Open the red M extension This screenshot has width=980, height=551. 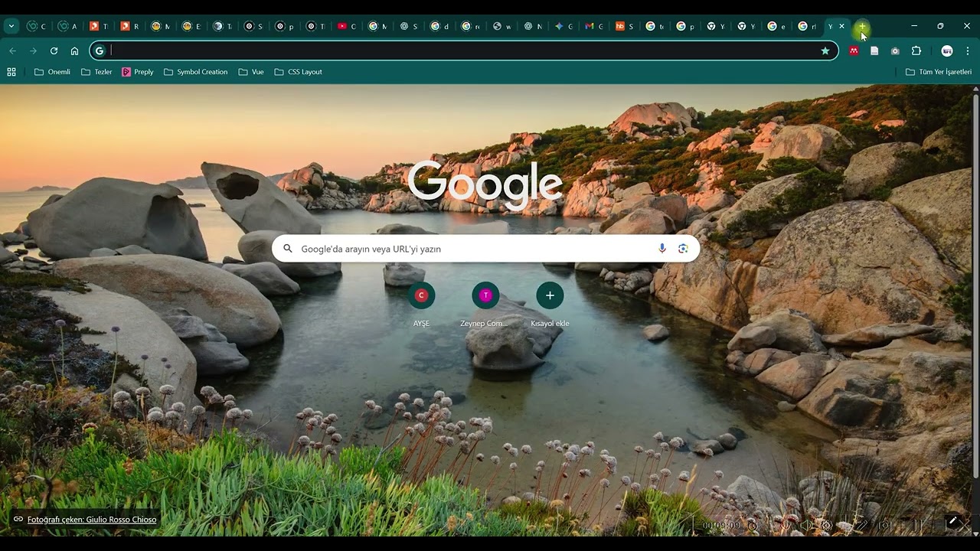pos(854,51)
